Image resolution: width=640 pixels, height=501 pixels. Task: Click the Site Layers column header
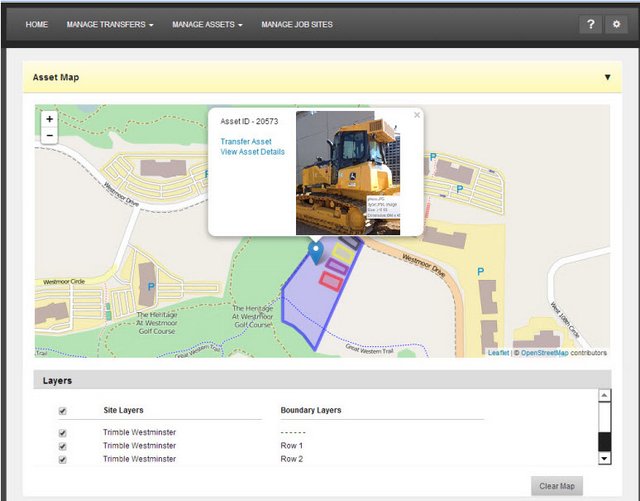[123, 410]
